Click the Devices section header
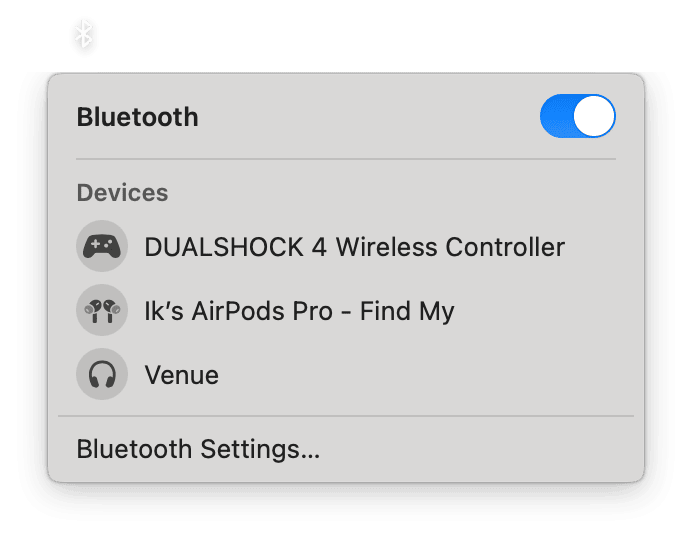 122,192
